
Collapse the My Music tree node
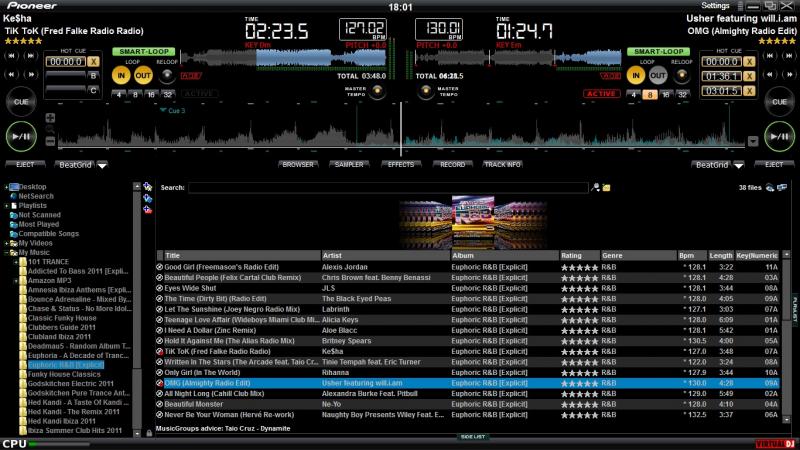point(6,253)
